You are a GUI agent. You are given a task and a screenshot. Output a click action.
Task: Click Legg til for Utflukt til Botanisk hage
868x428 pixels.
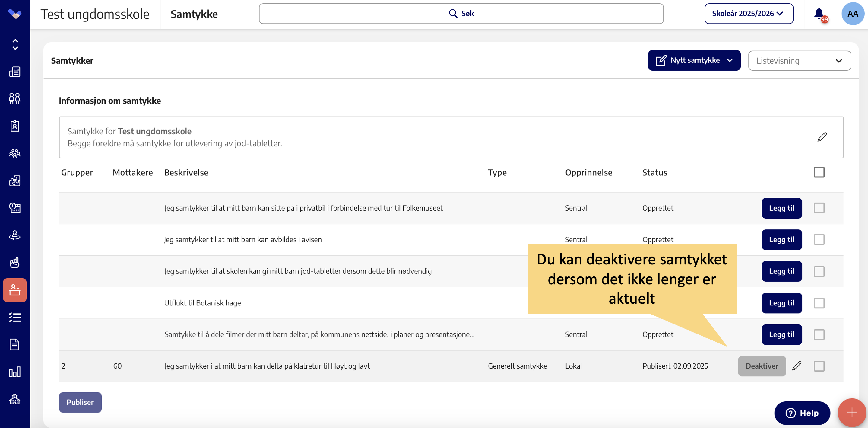pyautogui.click(x=782, y=303)
